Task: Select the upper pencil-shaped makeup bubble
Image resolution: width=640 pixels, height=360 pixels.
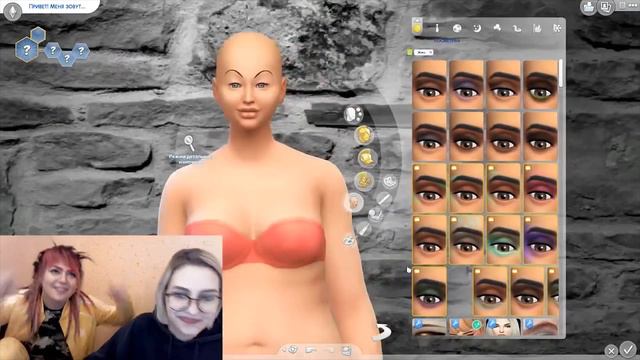Action: [x=383, y=199]
